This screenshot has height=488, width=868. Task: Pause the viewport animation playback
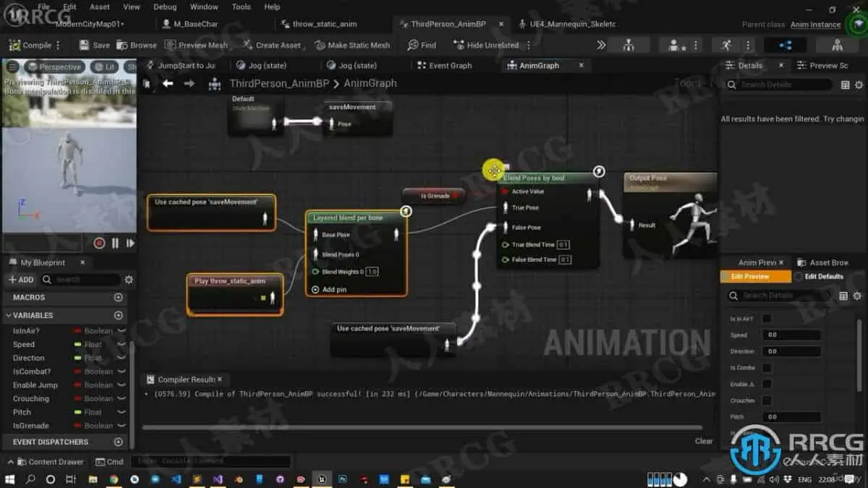tap(116, 244)
